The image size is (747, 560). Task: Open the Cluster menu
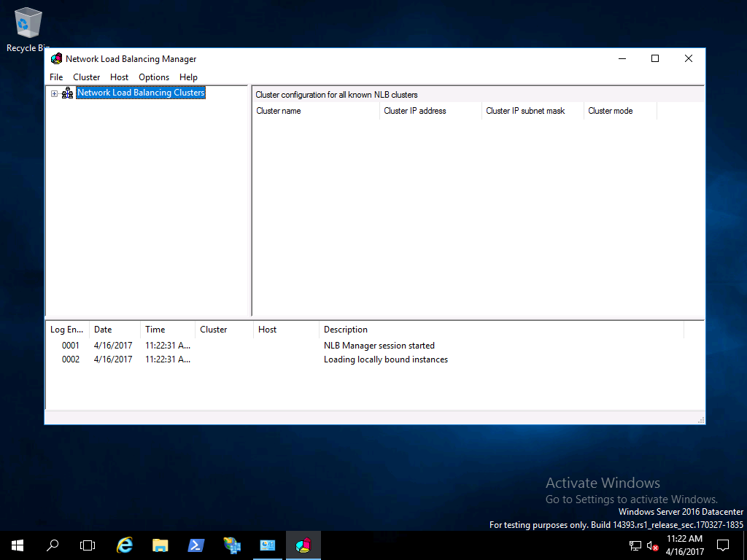click(86, 77)
